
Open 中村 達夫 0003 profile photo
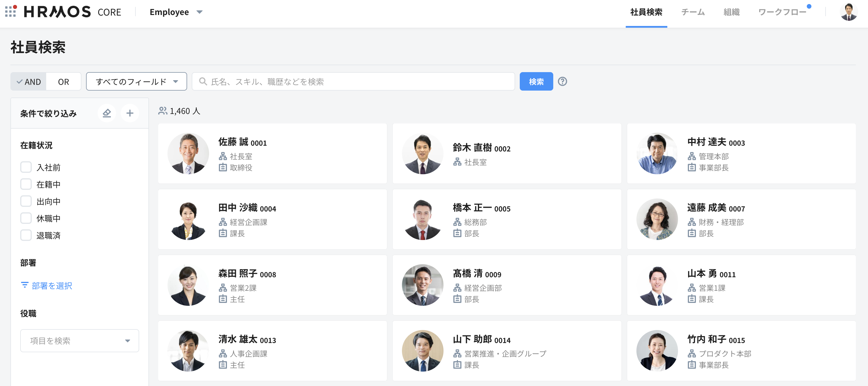pos(657,153)
